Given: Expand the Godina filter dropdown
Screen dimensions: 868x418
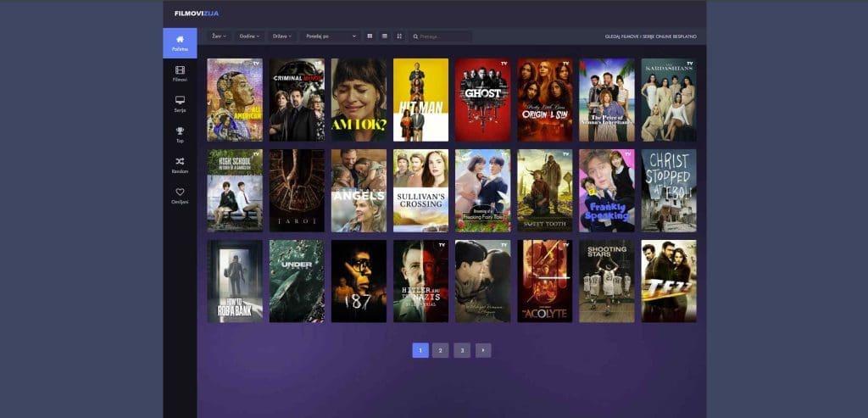Looking at the screenshot, I should pos(250,36).
